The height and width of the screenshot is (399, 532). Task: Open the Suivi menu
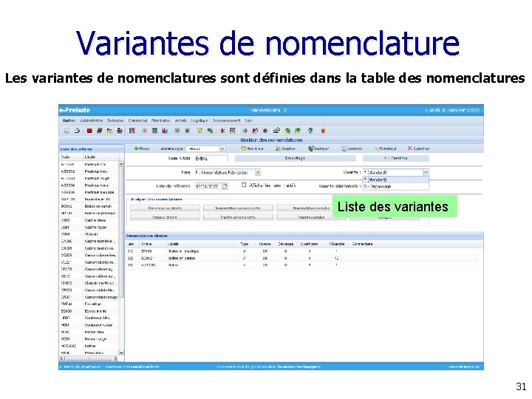pyautogui.click(x=249, y=120)
